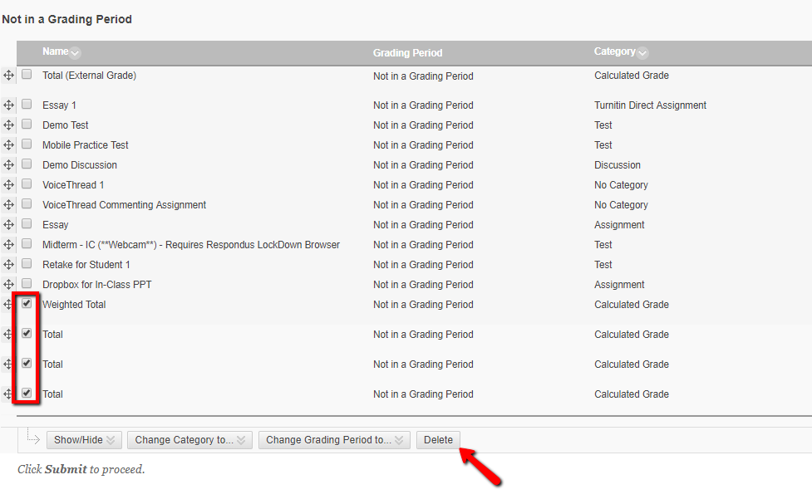Select the Demo Test checkbox
This screenshot has height=504, width=812.
point(27,125)
